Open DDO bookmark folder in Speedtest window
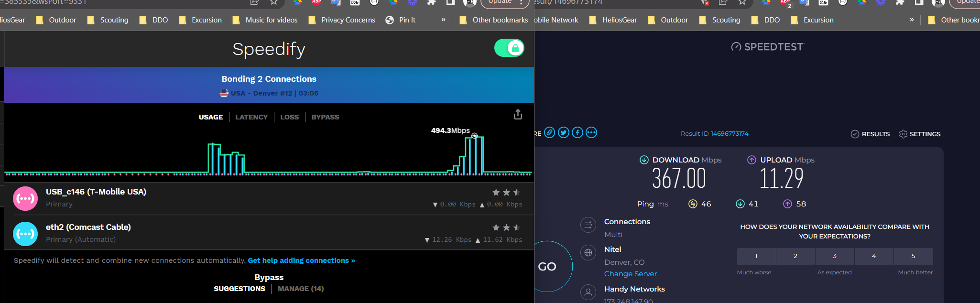The width and height of the screenshot is (980, 303). (x=765, y=20)
